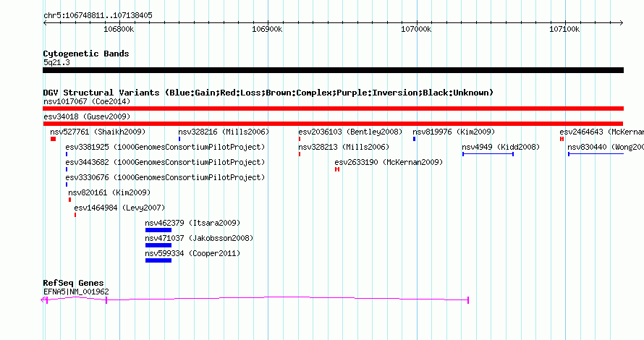Click the blue glyph under nsv819976
The height and width of the screenshot is (340, 644).
415,139
